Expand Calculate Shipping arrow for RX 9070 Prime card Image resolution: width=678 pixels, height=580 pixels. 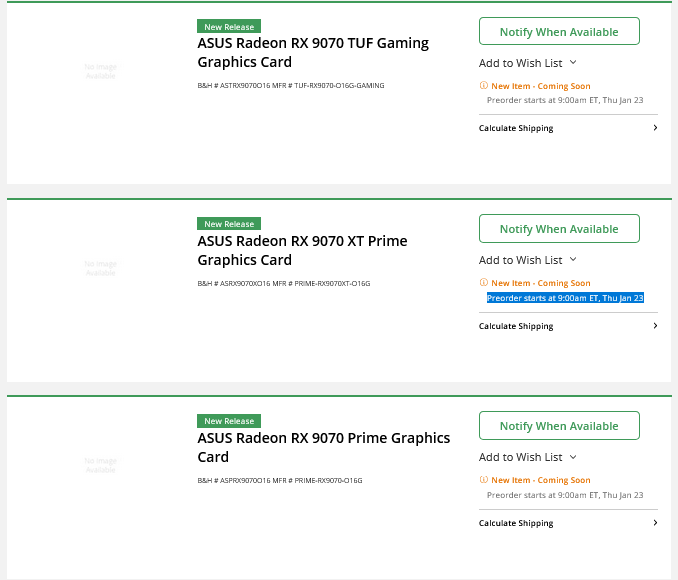coord(655,523)
